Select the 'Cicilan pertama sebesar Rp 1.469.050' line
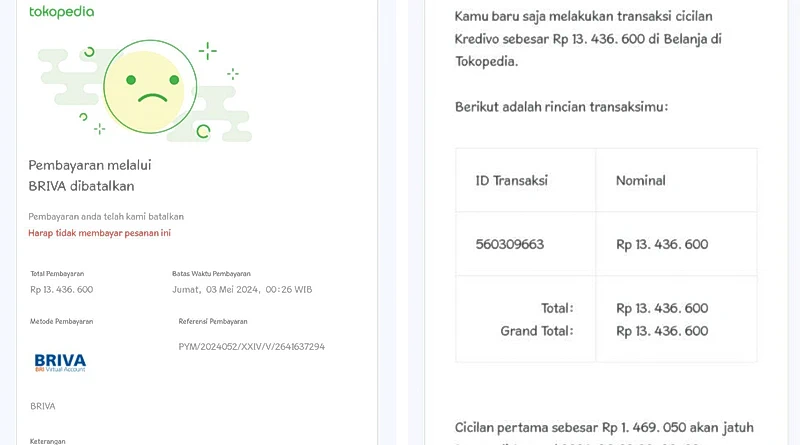The image size is (800, 445). (604, 427)
